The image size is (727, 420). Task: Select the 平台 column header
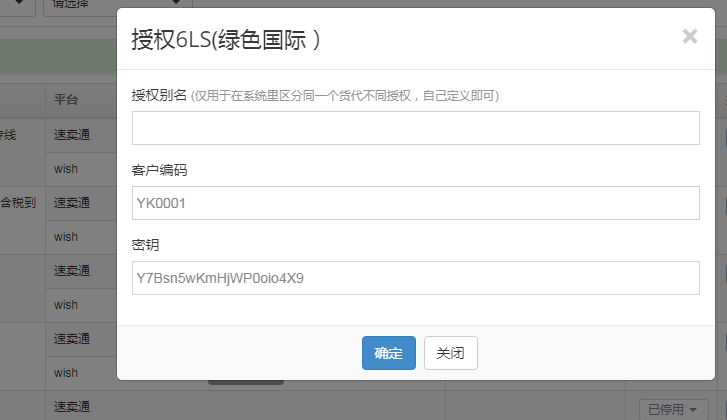coord(66,99)
